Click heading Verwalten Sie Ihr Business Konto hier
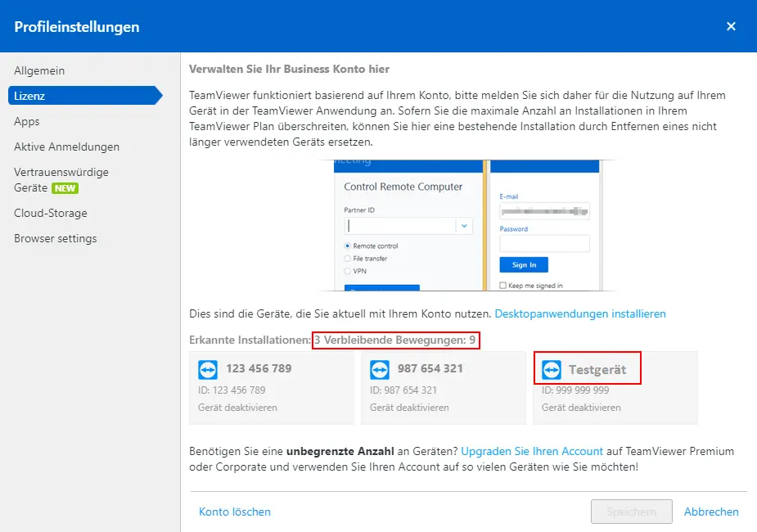The image size is (757, 532). click(289, 69)
